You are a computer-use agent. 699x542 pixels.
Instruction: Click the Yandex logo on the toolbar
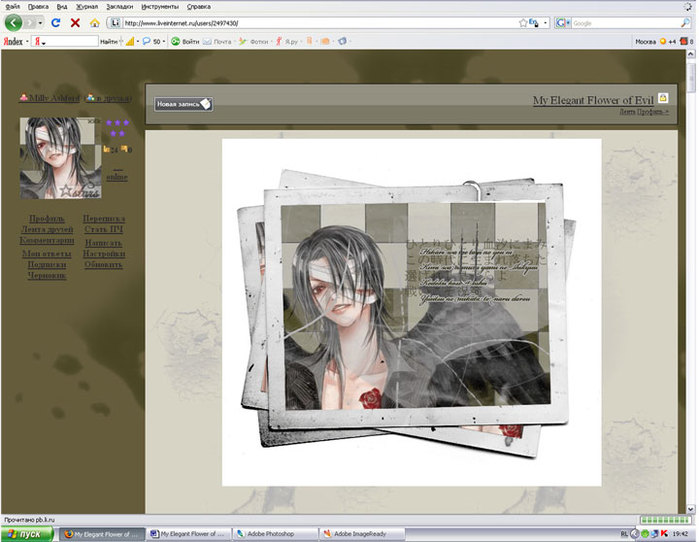(x=13, y=41)
